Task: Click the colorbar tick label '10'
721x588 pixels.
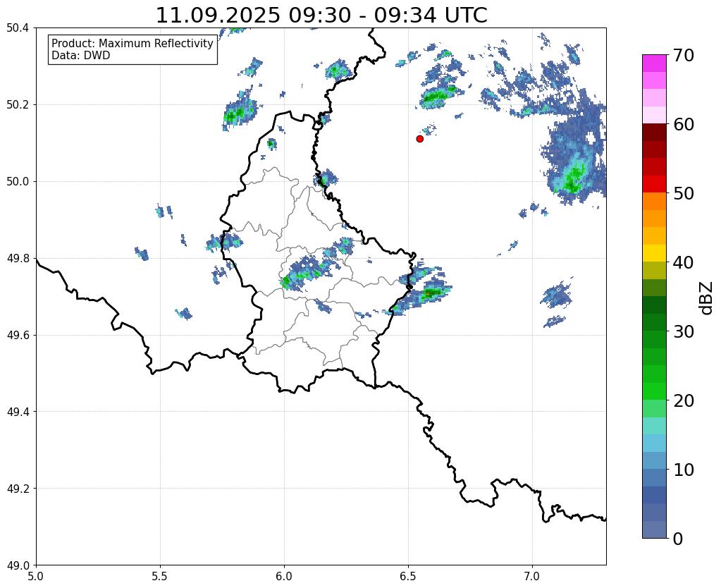Action: click(684, 470)
